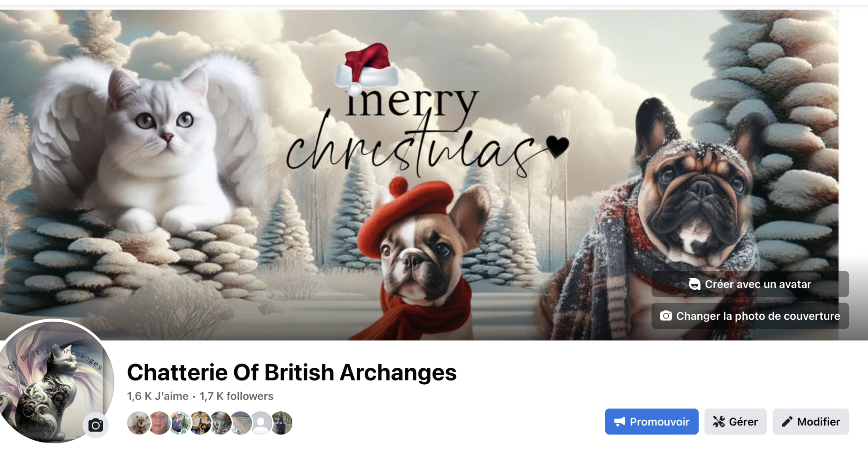
Task: Select the Modifier text label
Action: tap(819, 422)
